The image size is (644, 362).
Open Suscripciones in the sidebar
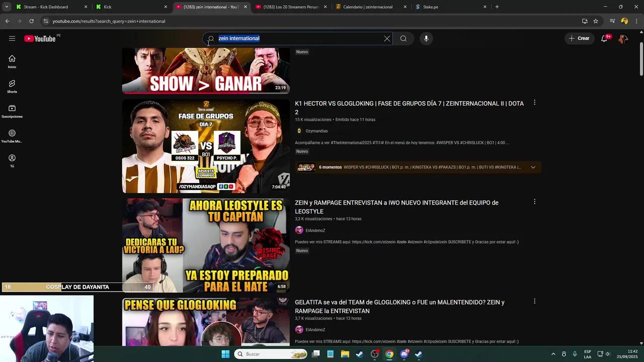pos(12,111)
